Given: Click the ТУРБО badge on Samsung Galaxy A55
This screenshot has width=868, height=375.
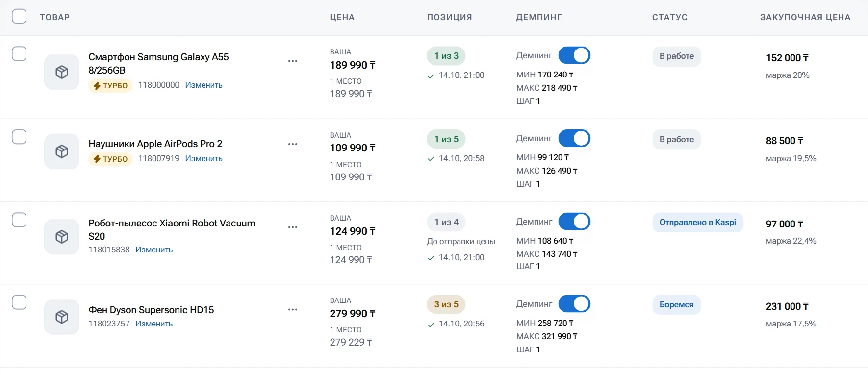Looking at the screenshot, I should (110, 86).
